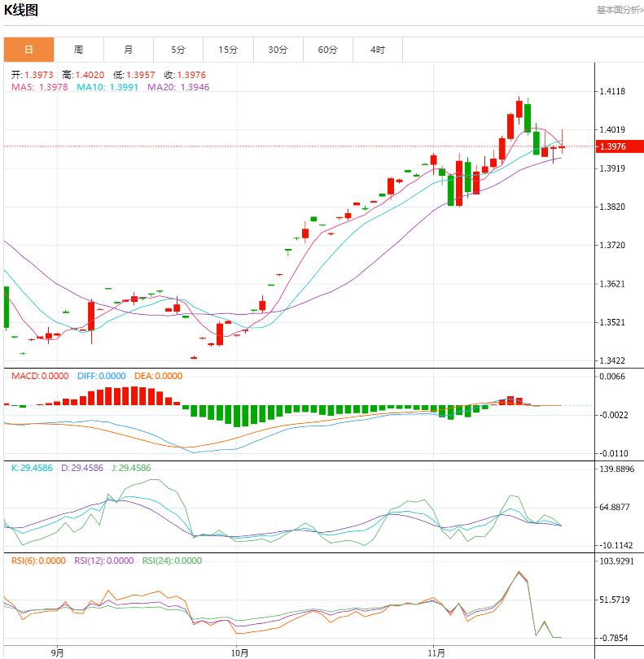644x659 pixels.
Task: Click the 1.3976 current price label
Action: pyautogui.click(x=620, y=146)
